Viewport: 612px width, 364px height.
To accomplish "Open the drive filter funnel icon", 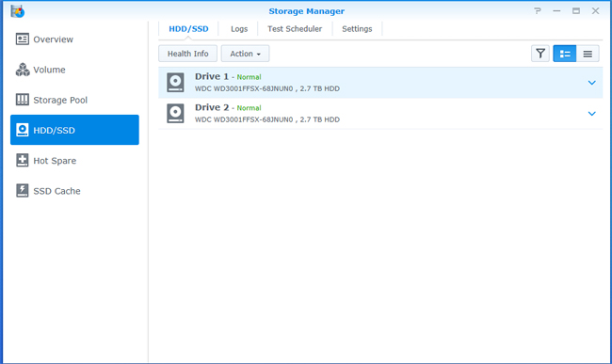I will point(540,54).
